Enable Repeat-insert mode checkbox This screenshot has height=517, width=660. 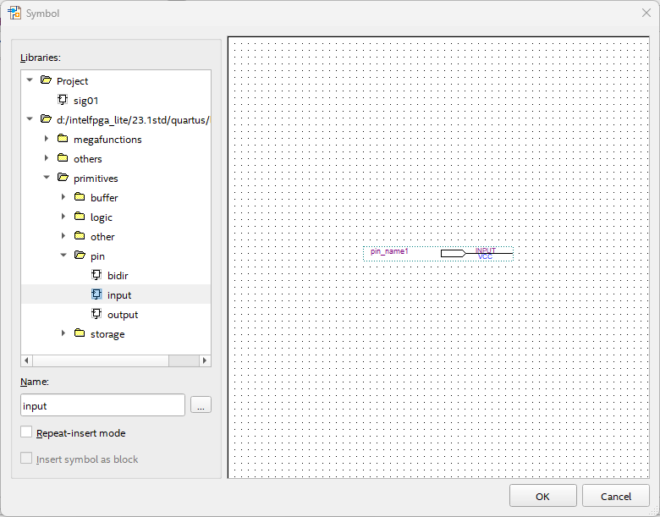(x=26, y=432)
